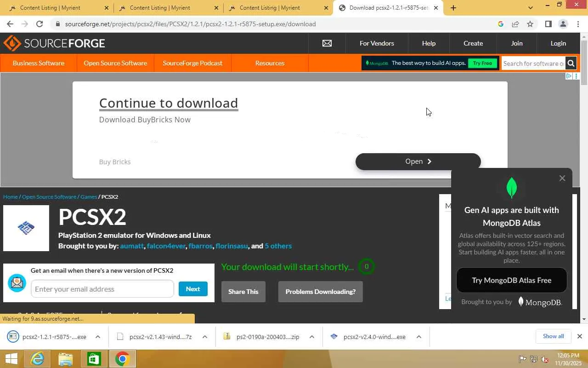The height and width of the screenshot is (368, 588).
Task: Reload the page with the refresh icon
Action: click(x=40, y=24)
